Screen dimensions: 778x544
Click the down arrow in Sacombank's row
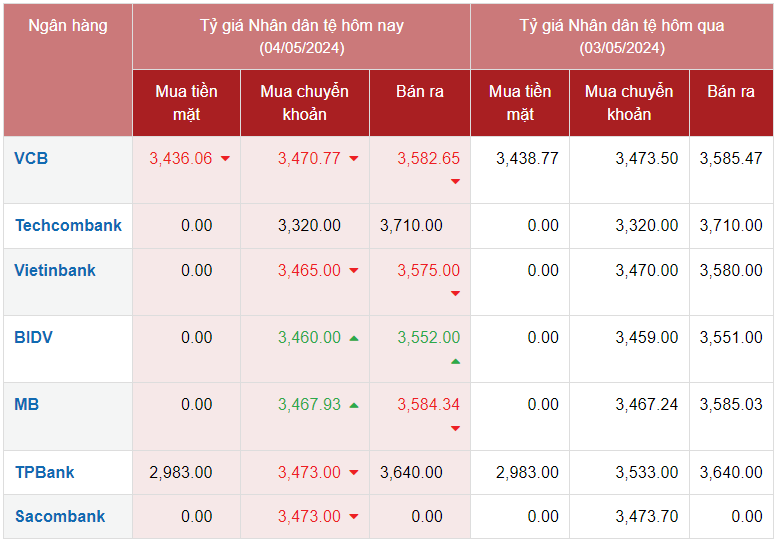pos(354,517)
